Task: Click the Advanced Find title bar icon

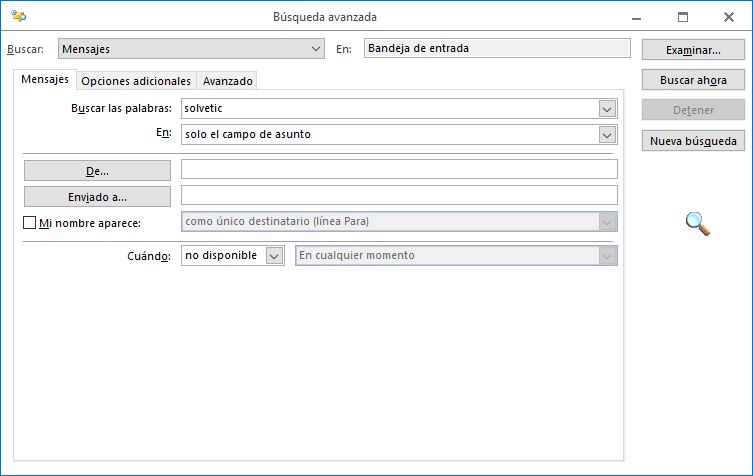Action: click(20, 17)
